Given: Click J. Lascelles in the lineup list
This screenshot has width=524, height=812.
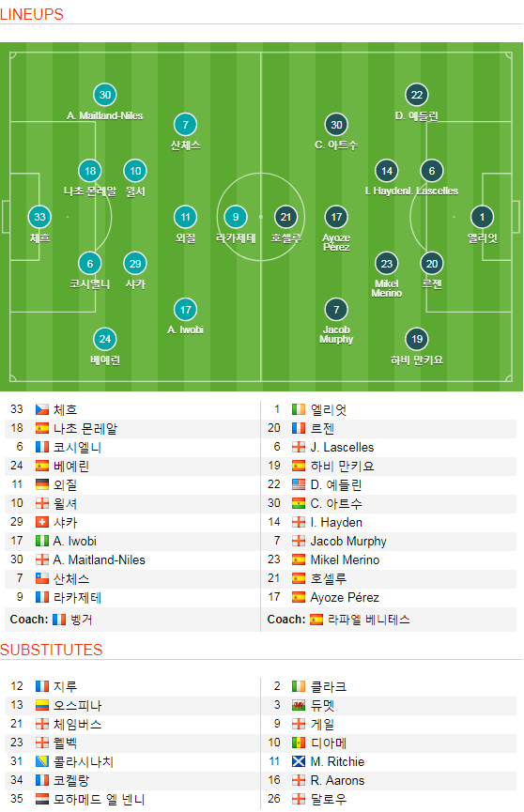Looking at the screenshot, I should tap(342, 448).
